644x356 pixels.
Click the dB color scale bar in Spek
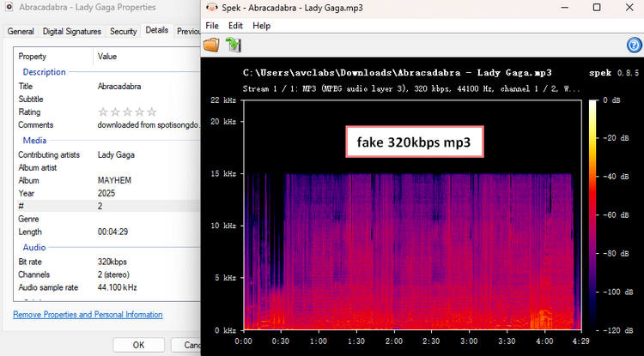(592, 214)
